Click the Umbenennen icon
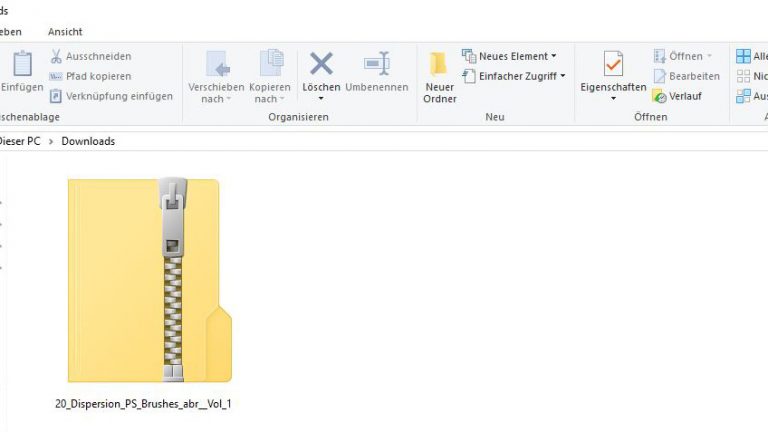Screen dimensions: 768x432 [376, 64]
